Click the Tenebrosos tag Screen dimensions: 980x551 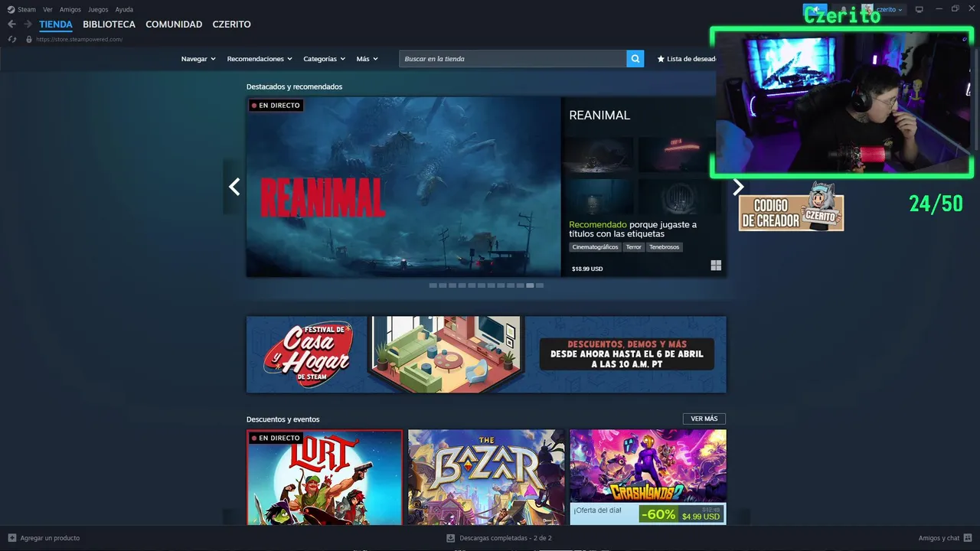tap(664, 247)
